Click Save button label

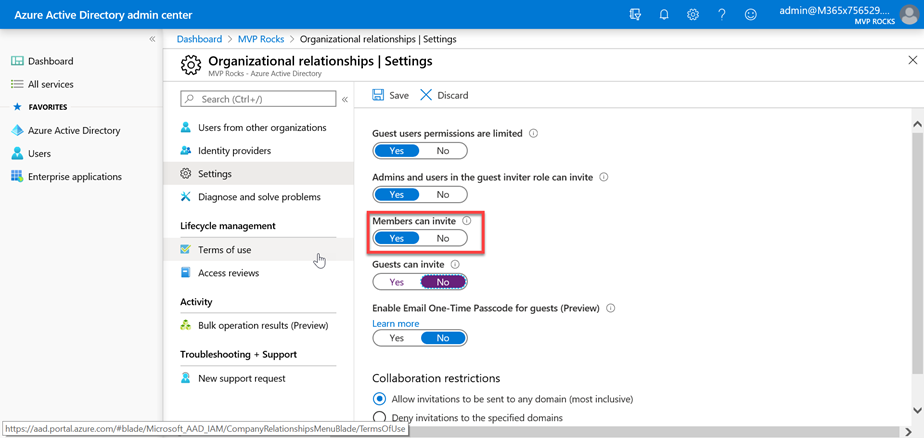tap(399, 95)
